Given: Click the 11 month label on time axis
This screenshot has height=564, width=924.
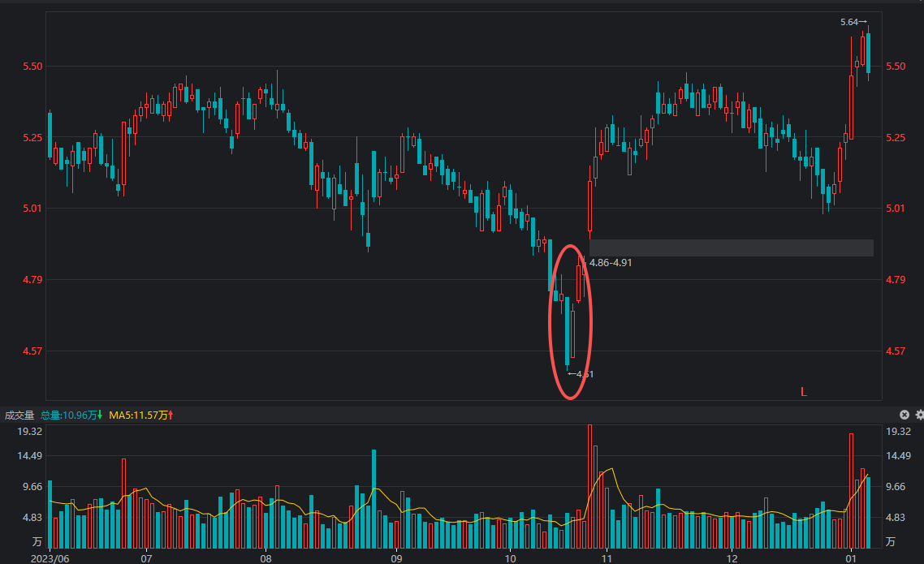Looking at the screenshot, I should 606,559.
